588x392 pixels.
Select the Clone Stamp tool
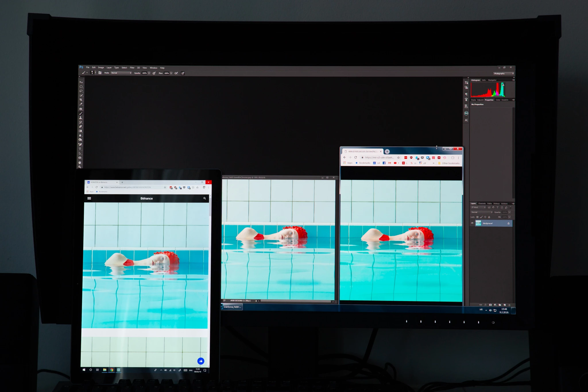click(x=81, y=118)
